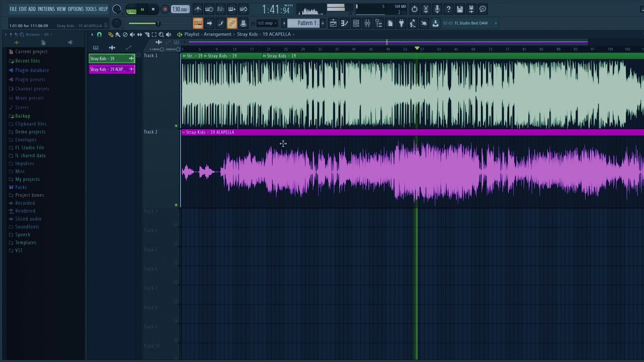Open the Pattern 1 selector

pos(303,23)
